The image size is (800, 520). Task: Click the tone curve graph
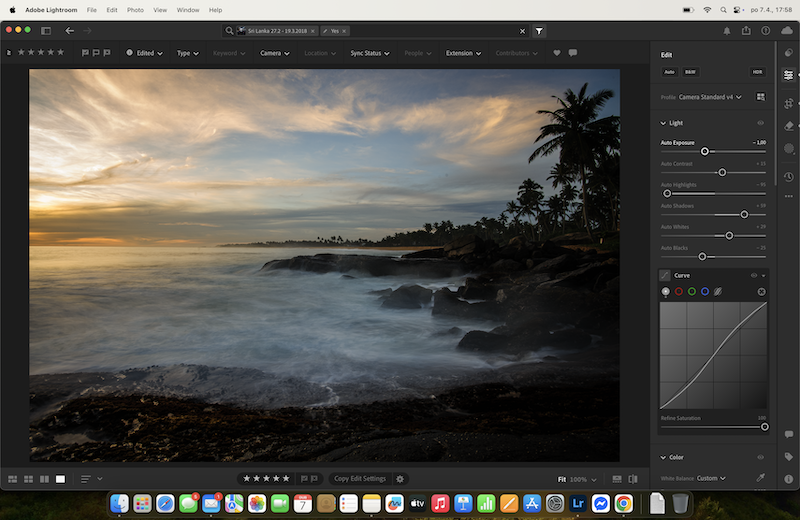click(713, 355)
